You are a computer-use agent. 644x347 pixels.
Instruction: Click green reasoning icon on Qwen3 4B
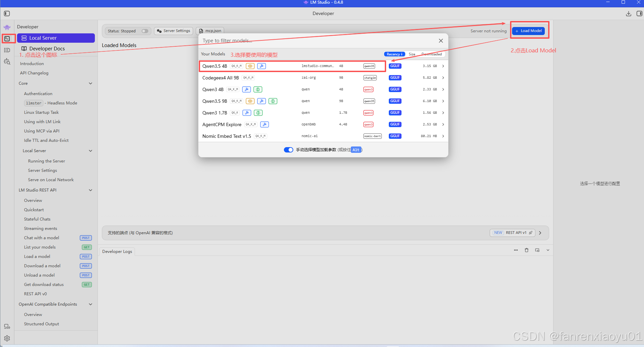(x=258, y=89)
